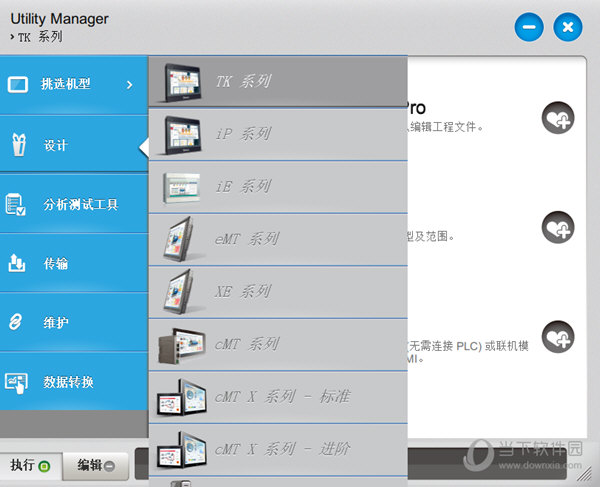Open the 分析测试工具 section
The height and width of the screenshot is (487, 600).
pyautogui.click(x=74, y=204)
